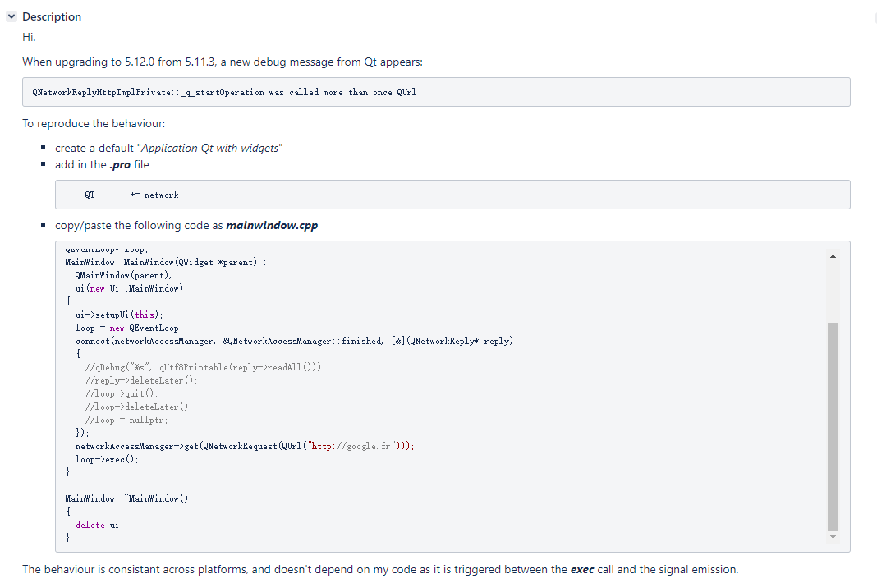
Task: Click the "ui->setupUi(this);" code line
Action: [119, 315]
